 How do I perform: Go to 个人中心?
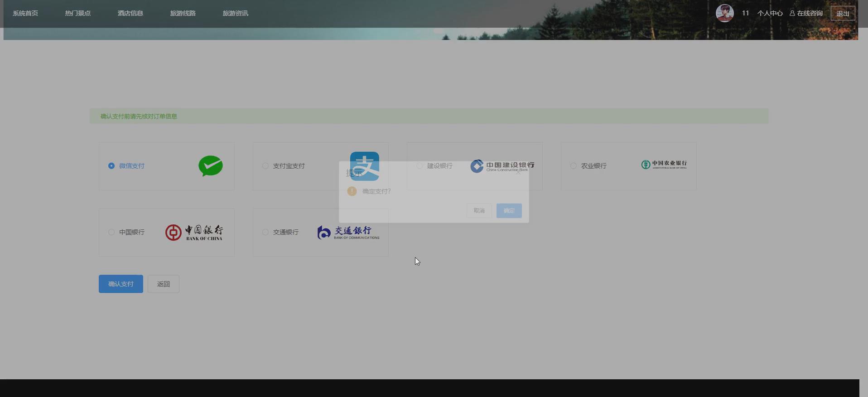pos(770,13)
